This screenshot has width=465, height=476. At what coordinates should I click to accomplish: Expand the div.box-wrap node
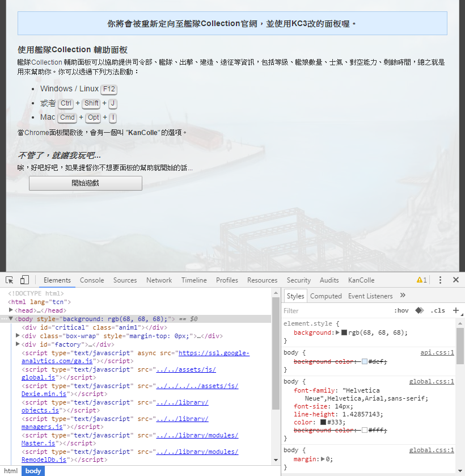[x=18, y=335]
